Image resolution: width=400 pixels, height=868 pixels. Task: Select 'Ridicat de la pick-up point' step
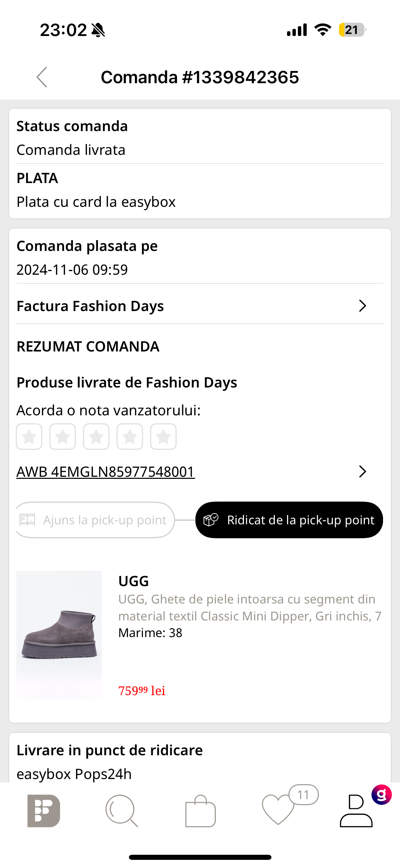click(289, 520)
